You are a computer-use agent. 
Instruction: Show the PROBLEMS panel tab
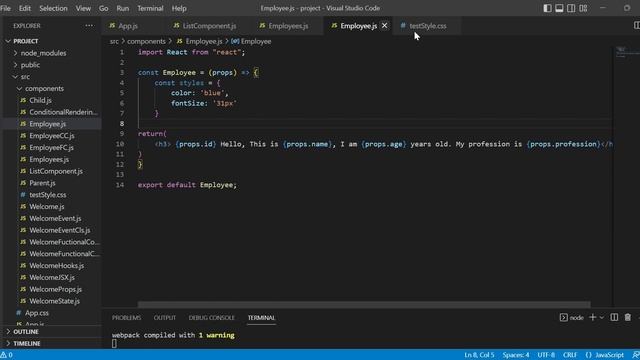click(126, 318)
